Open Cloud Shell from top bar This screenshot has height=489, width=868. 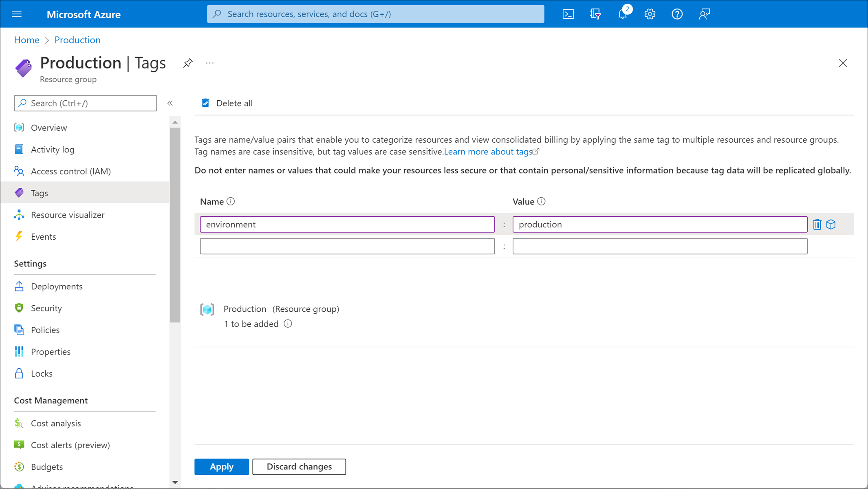tap(568, 14)
